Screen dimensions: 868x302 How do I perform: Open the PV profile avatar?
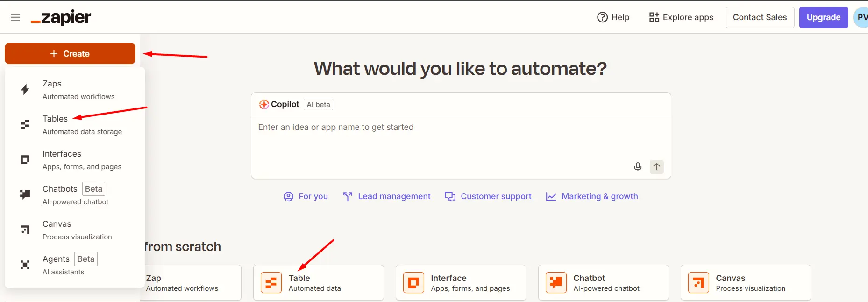(861, 17)
